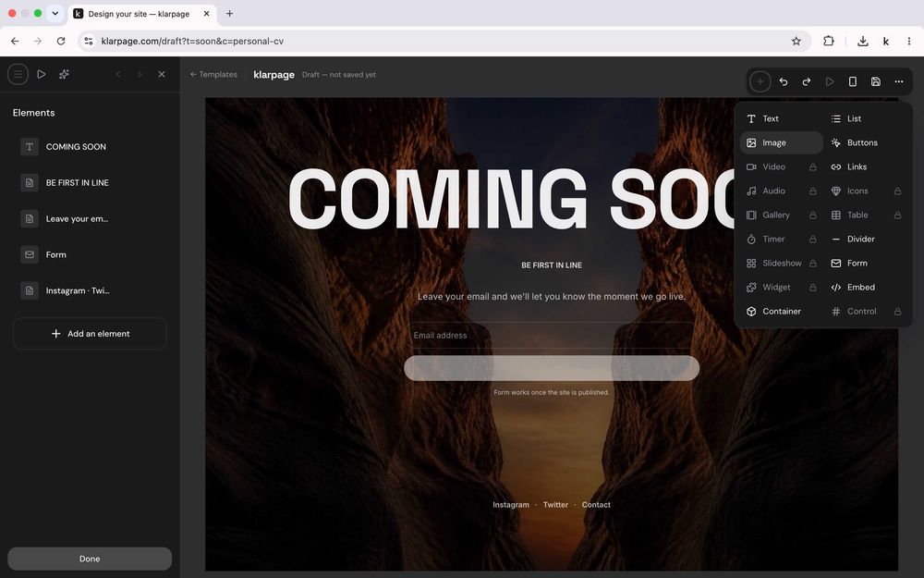924x578 pixels.
Task: Choose Text from the element menu
Action: pos(781,118)
